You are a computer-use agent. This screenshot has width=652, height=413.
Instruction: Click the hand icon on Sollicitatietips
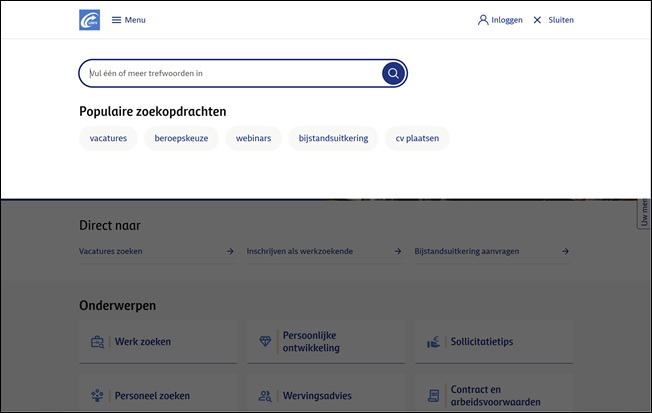pyautogui.click(x=433, y=342)
